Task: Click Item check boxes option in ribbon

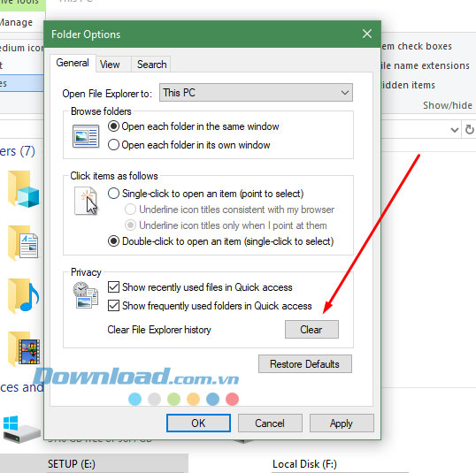Action: (x=417, y=46)
